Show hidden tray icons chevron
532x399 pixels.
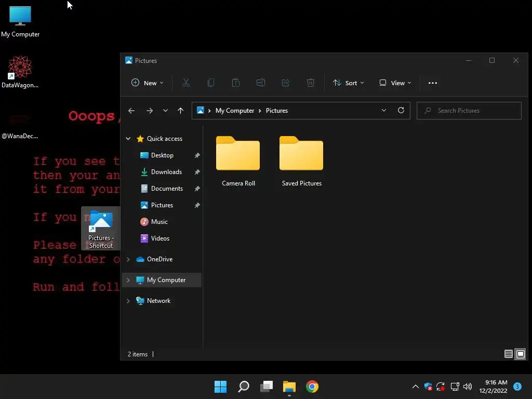[x=415, y=387]
